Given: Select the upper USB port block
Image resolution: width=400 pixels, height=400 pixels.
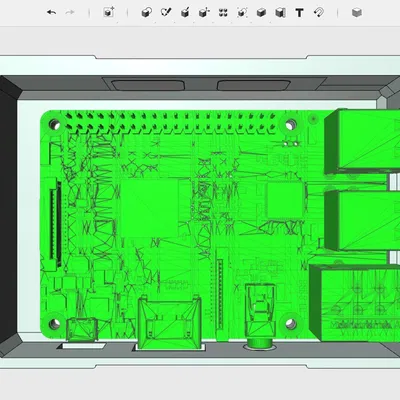Looking at the screenshot, I should 362,141.
